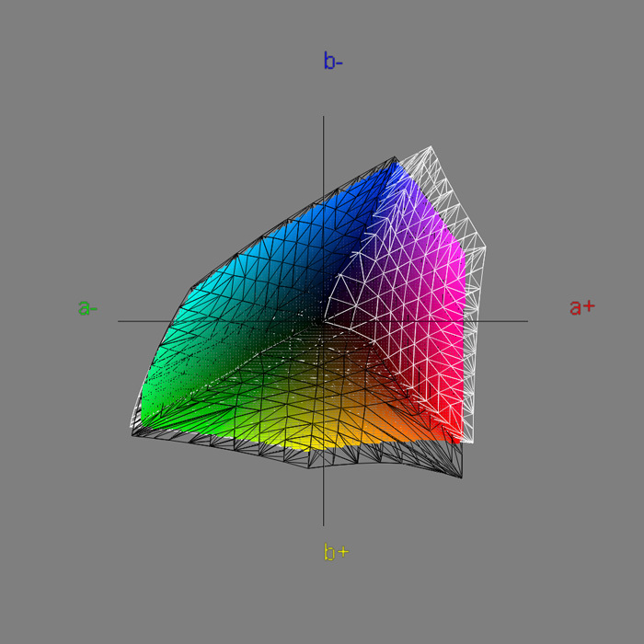
Task: Click the blue "b-" axis label
Action: point(333,61)
